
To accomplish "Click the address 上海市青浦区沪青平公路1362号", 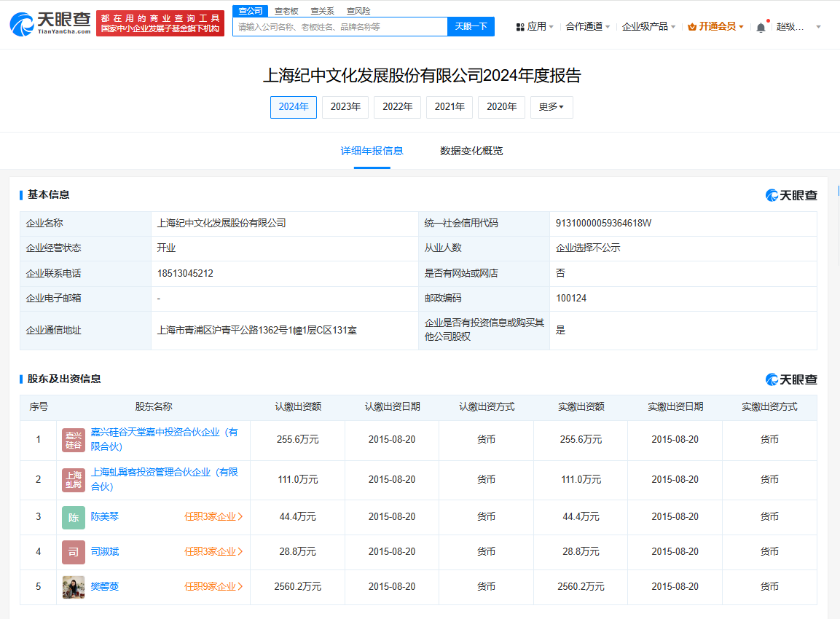I will point(256,331).
